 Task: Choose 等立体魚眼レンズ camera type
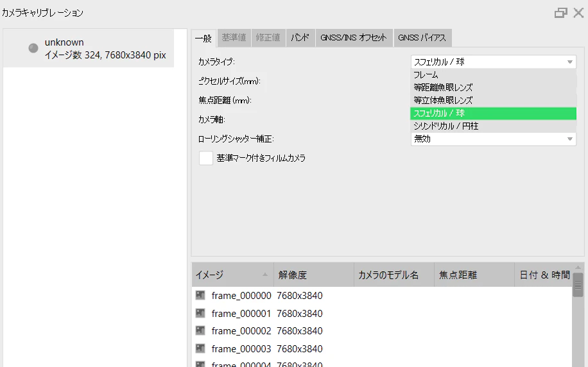[493, 101]
